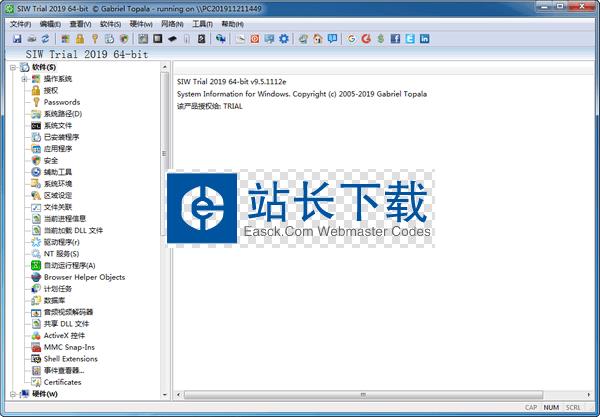Open the 工具(T) menu
Screen dimensions: 600x417
coord(202,23)
